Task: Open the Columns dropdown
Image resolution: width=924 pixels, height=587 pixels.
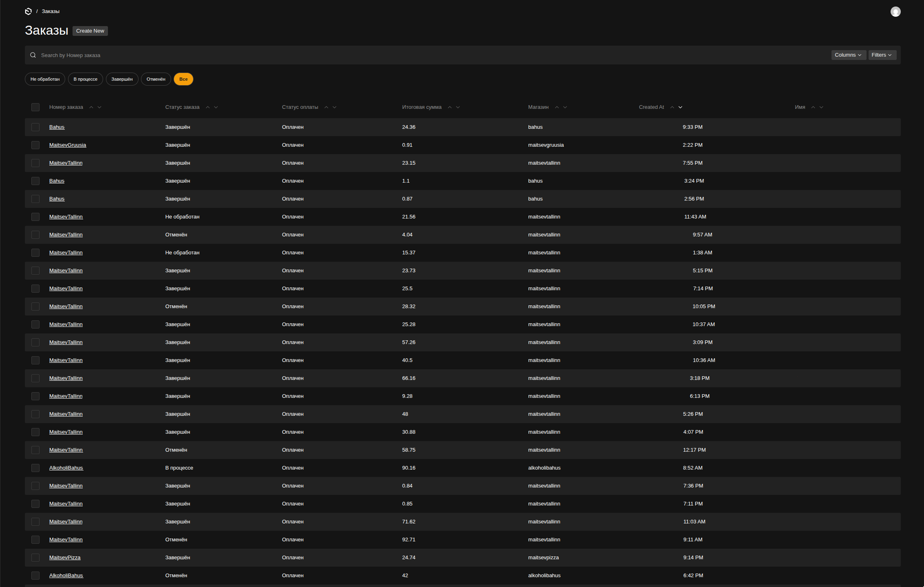Action: coord(848,55)
